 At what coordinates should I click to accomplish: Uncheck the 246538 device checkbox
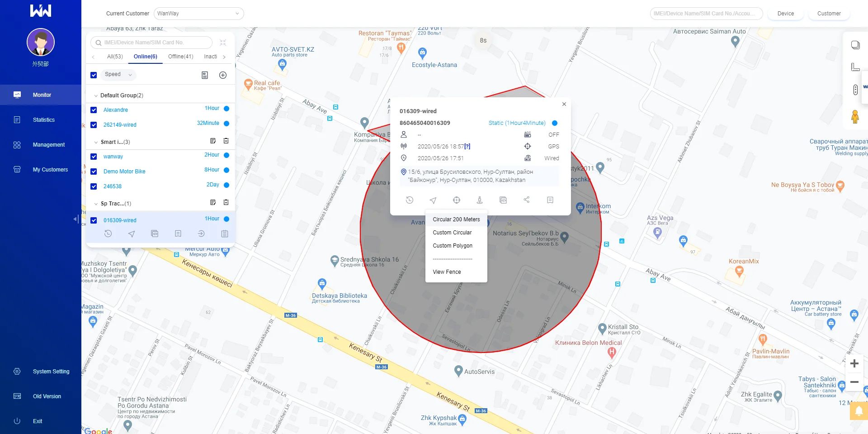point(94,186)
